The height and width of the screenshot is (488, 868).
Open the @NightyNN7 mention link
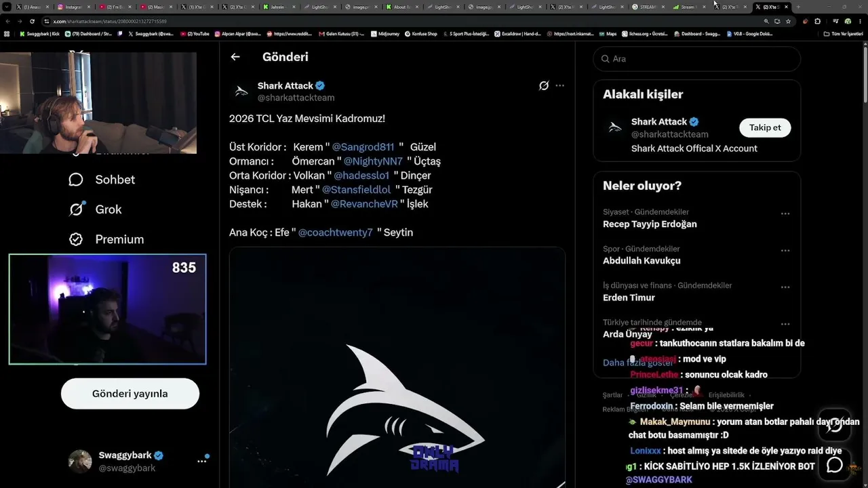(373, 161)
